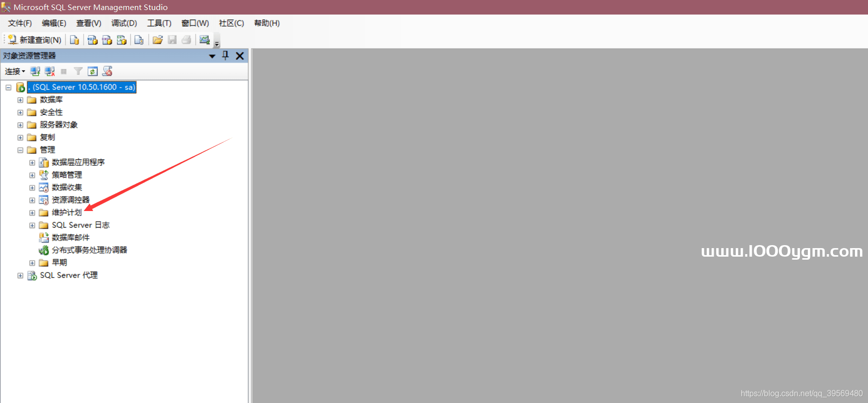Open the 查看(V) menu
This screenshot has height=403, width=868.
[x=89, y=23]
